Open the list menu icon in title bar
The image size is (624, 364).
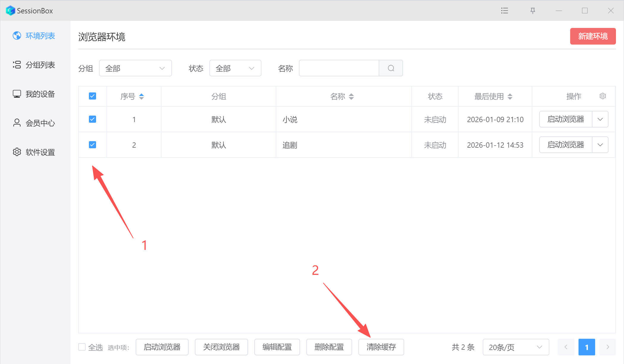tap(504, 11)
